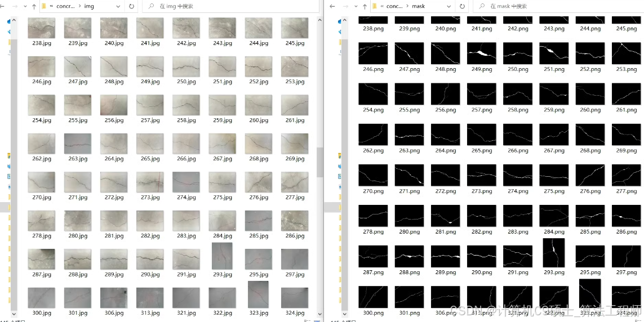
Task: Select thumbnail 250.jpg
Action: [x=186, y=67]
